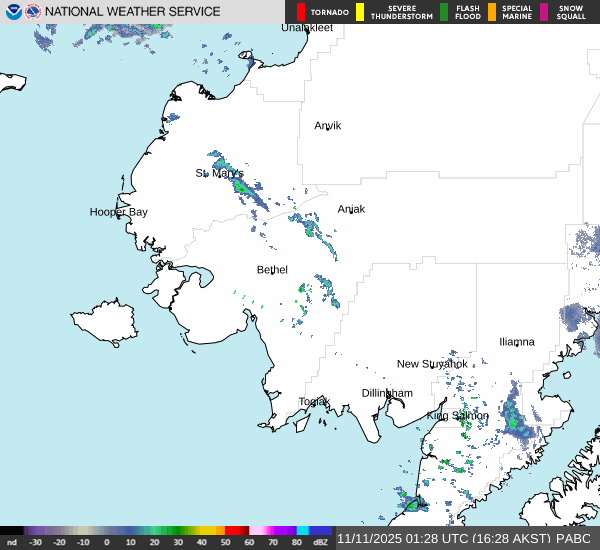600x550 pixels.
Task: Click the Togiak location label
Action: (x=314, y=402)
